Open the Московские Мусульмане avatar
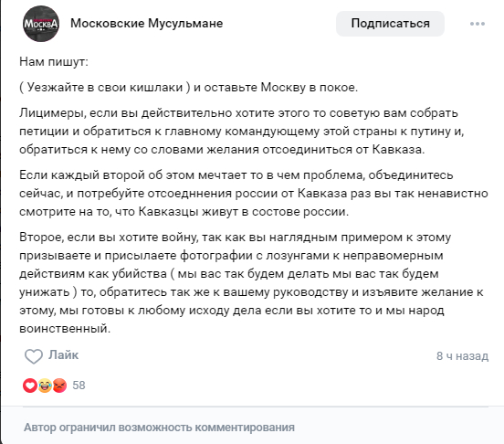 pos(41,24)
